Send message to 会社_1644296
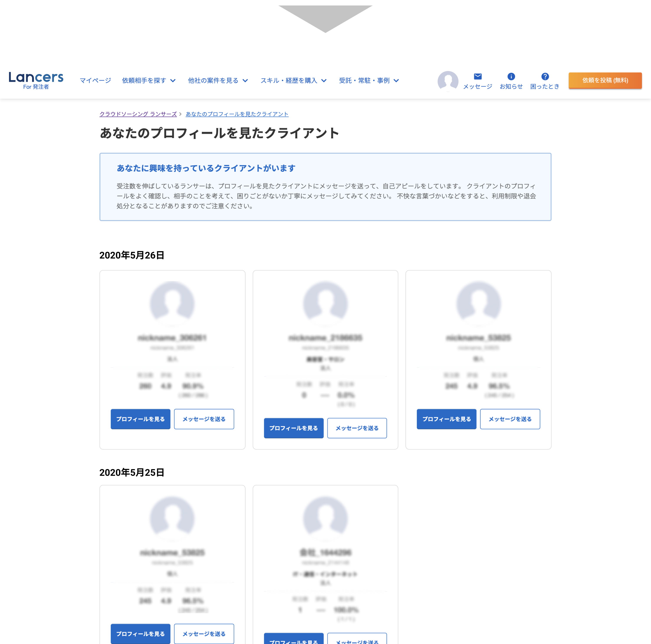The height and width of the screenshot is (644, 651). pyautogui.click(x=357, y=639)
